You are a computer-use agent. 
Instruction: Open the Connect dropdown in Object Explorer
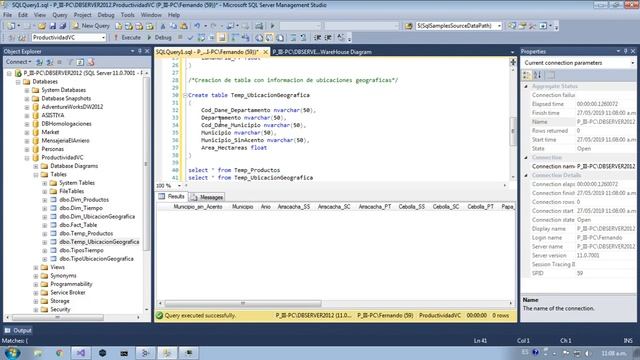click(19, 62)
